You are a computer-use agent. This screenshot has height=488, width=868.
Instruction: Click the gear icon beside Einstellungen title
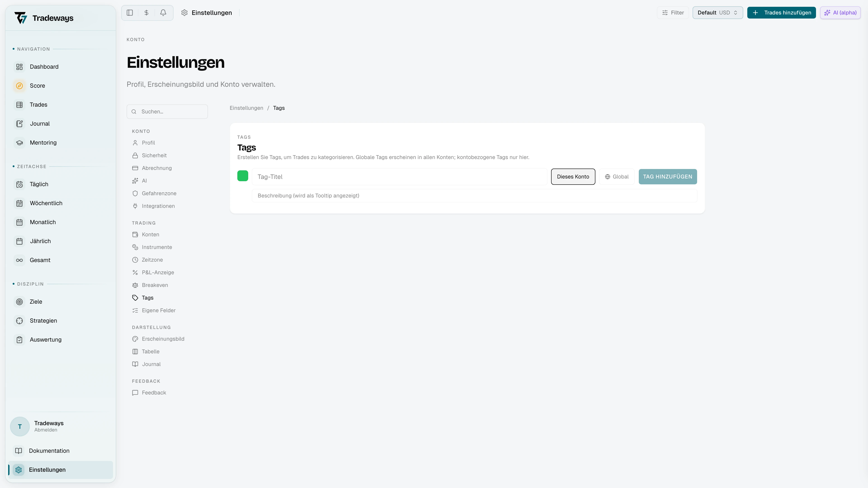point(184,13)
